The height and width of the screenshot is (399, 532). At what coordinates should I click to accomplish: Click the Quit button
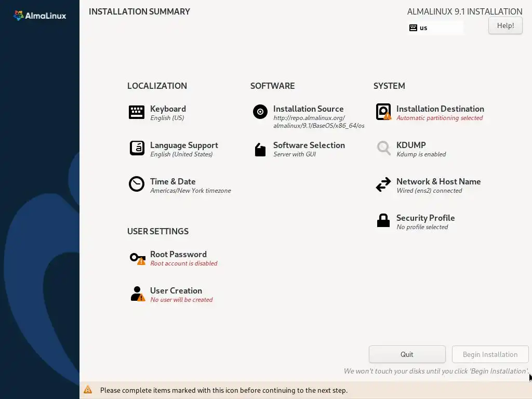407,354
